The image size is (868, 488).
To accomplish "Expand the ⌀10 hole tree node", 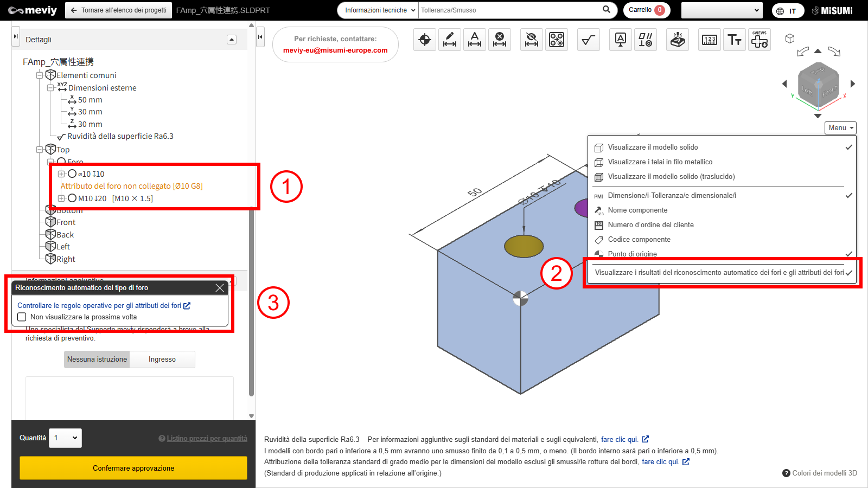I will [61, 174].
